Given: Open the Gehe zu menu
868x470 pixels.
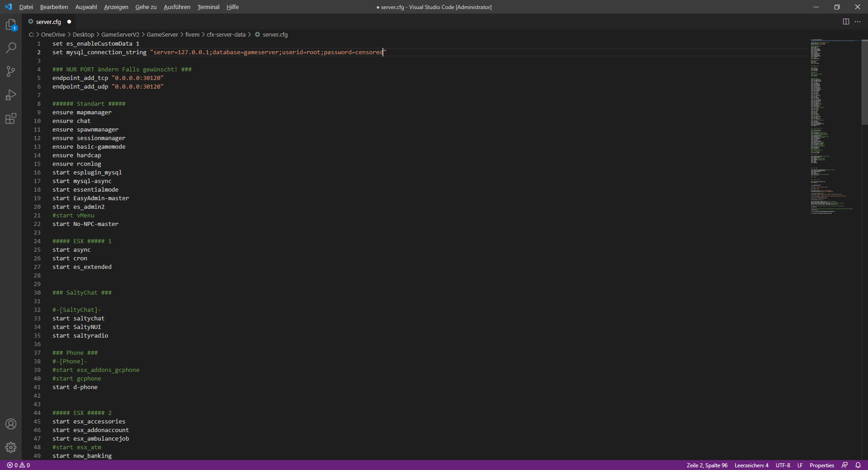Looking at the screenshot, I should [x=146, y=7].
